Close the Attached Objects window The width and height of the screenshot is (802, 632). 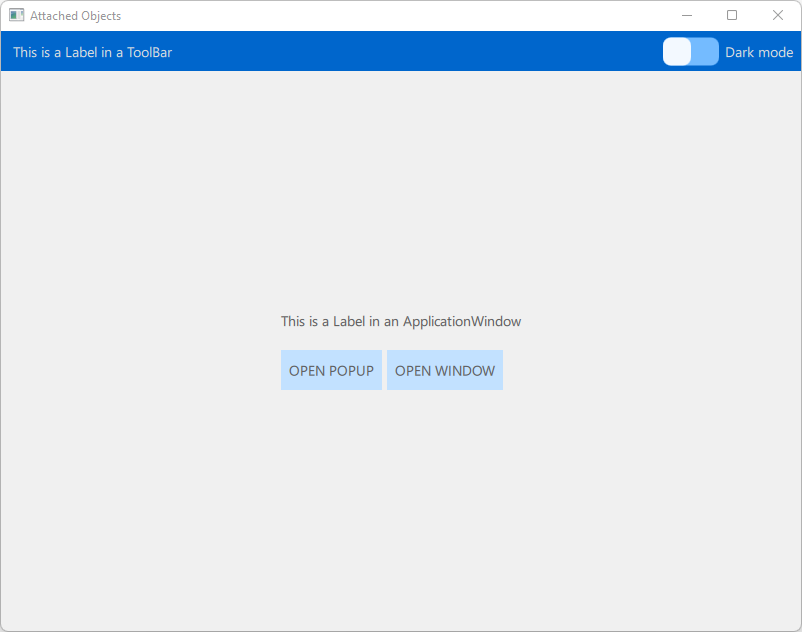point(778,15)
